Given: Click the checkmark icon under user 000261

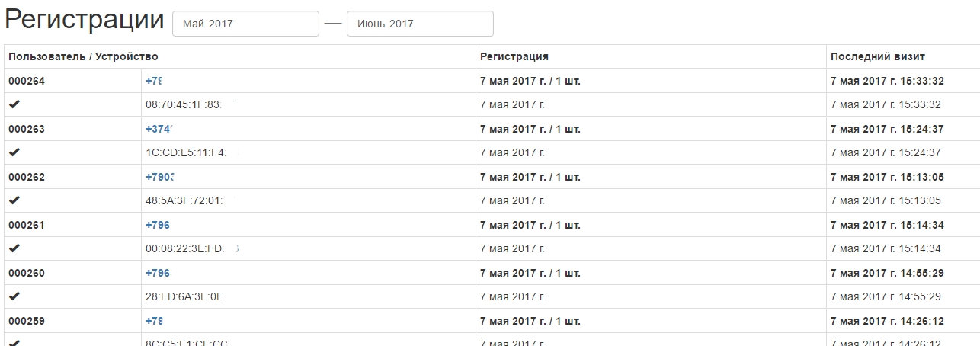Looking at the screenshot, I should click(x=14, y=248).
